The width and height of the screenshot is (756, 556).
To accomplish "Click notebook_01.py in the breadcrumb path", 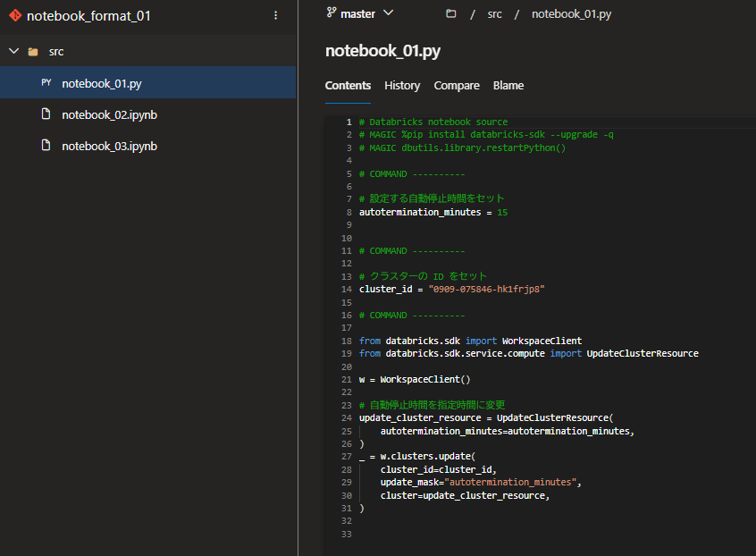I will coord(571,14).
